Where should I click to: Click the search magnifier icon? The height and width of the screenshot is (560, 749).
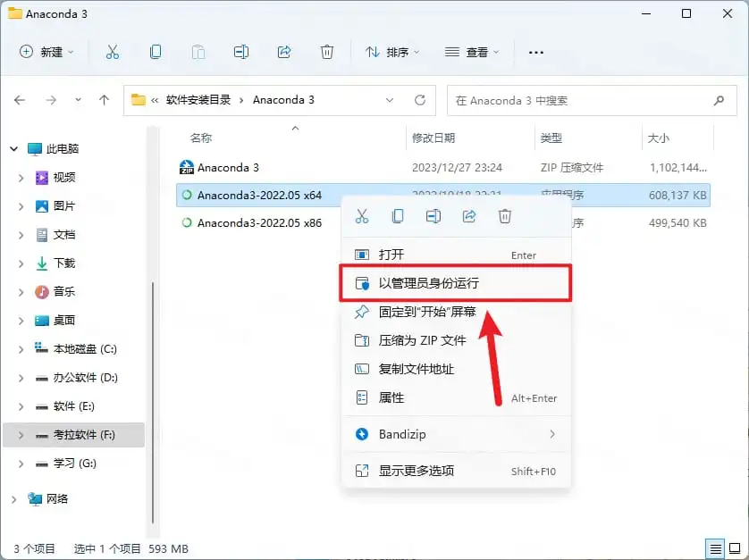click(x=719, y=100)
